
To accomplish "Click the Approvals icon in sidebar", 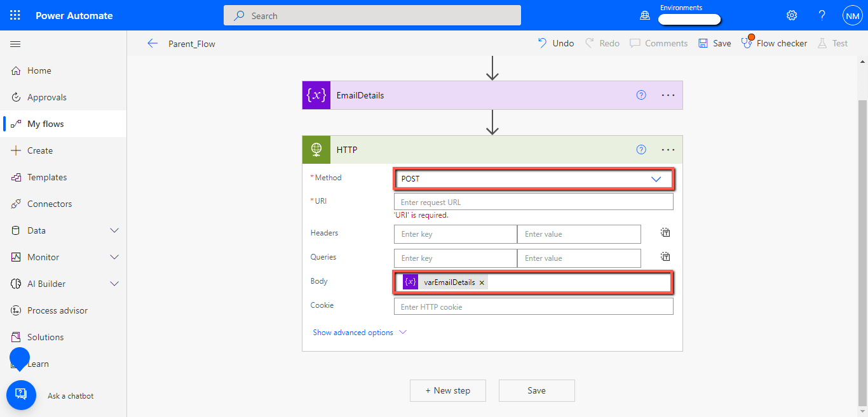I will tap(17, 97).
